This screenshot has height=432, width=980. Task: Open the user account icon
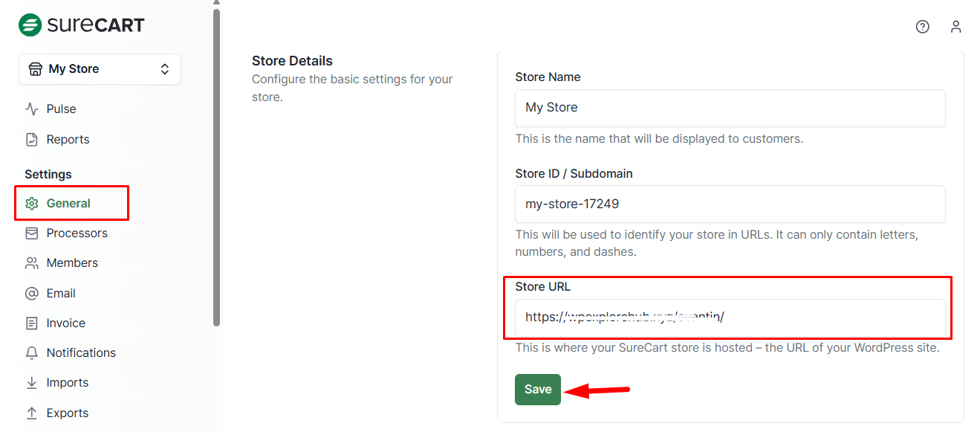pos(955,27)
